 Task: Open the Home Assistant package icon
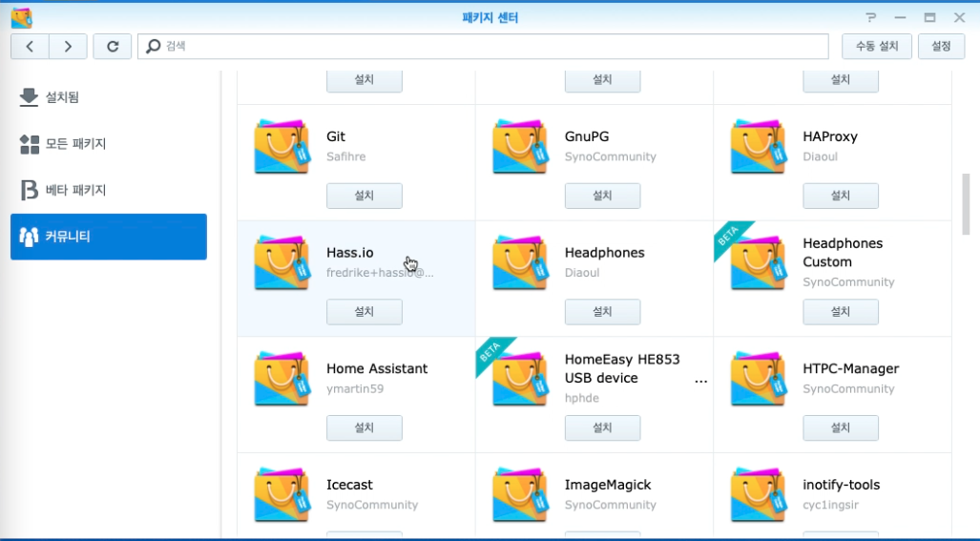[x=281, y=379]
